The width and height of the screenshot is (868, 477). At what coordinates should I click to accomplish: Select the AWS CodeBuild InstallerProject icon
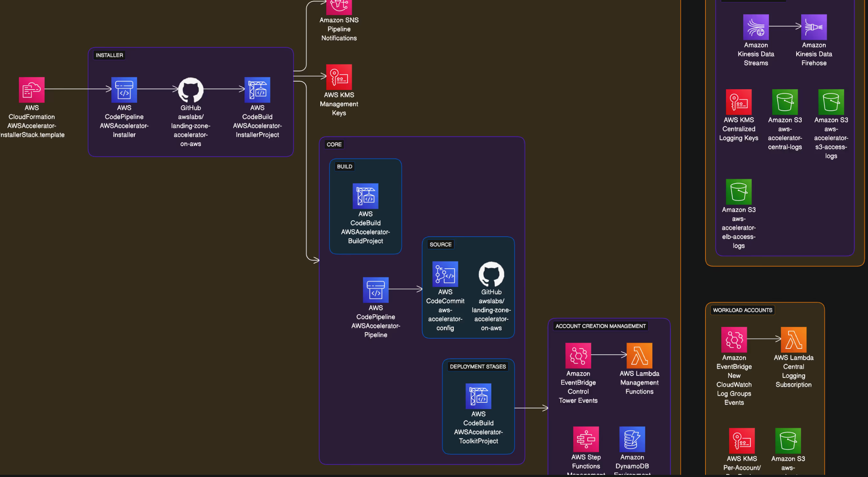click(257, 90)
